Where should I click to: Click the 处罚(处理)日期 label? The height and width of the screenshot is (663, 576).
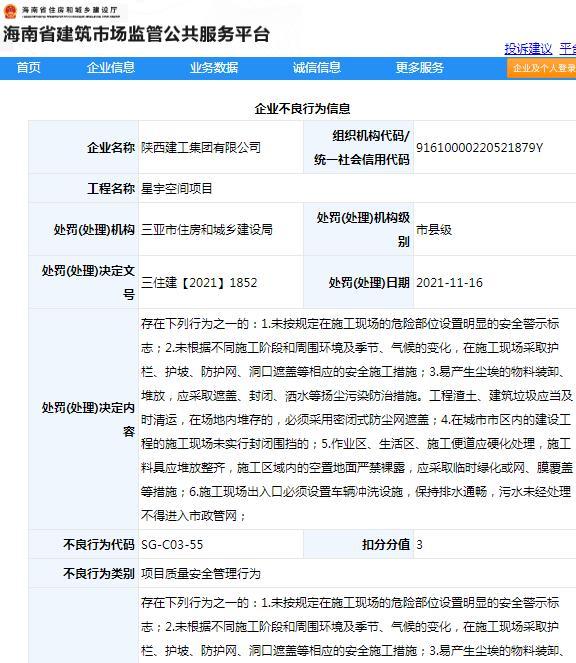point(369,282)
